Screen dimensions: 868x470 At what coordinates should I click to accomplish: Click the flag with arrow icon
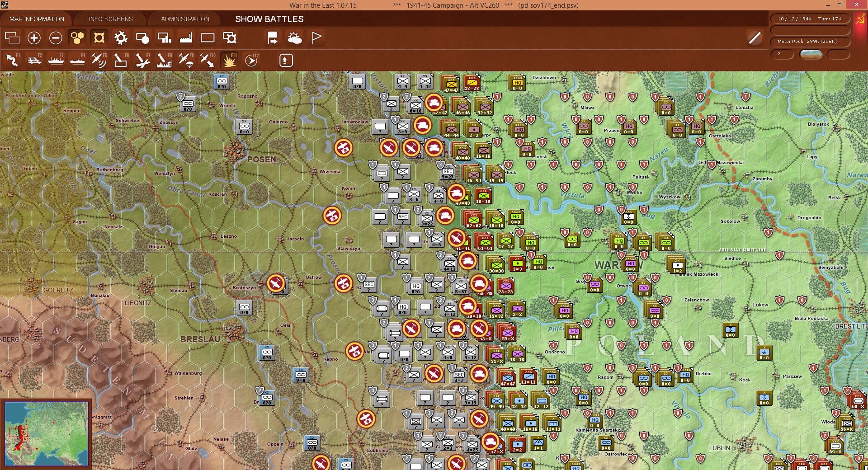(273, 38)
